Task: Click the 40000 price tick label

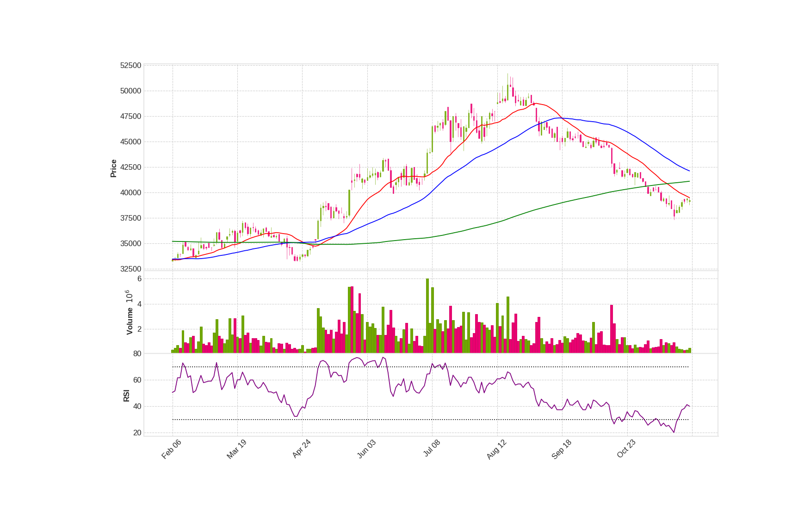Action: pos(131,193)
